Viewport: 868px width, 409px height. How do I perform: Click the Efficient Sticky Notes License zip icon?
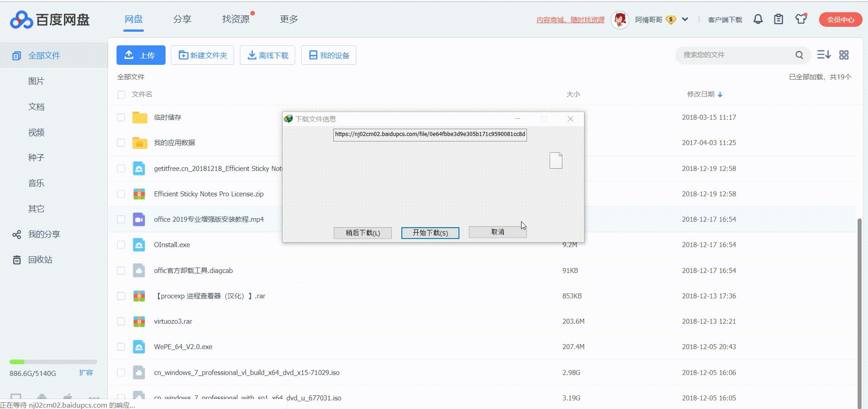139,194
